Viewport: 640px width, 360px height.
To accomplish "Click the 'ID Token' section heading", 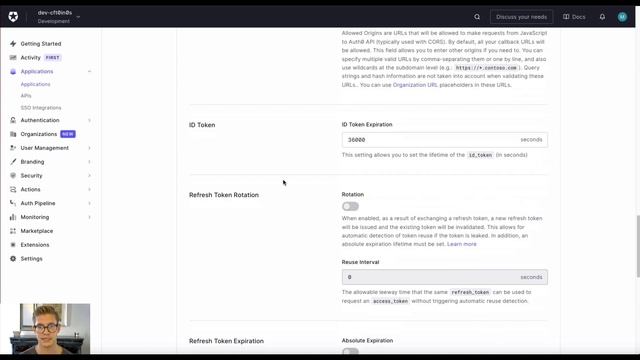I will click(202, 125).
